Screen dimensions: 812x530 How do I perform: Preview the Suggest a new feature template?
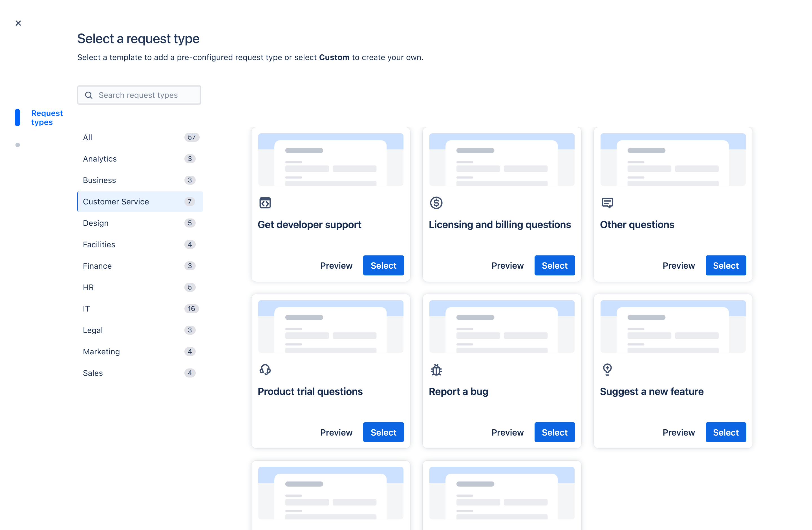point(679,432)
